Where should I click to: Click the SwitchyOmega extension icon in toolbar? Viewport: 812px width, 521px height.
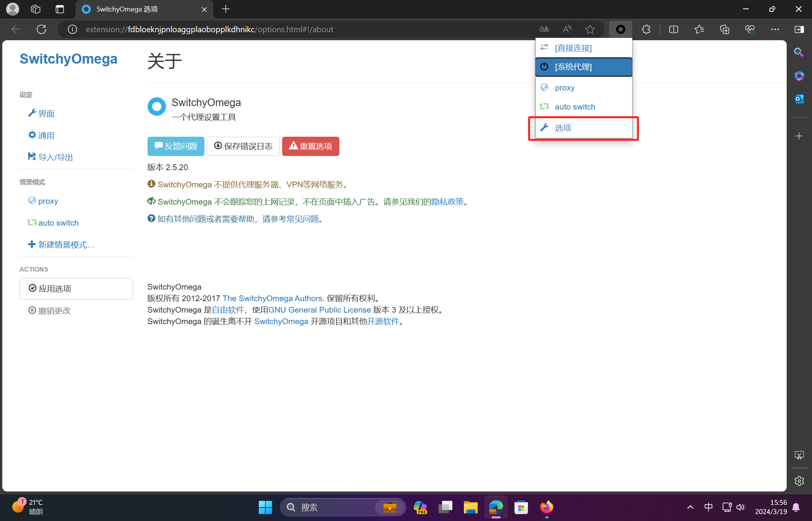tap(620, 29)
